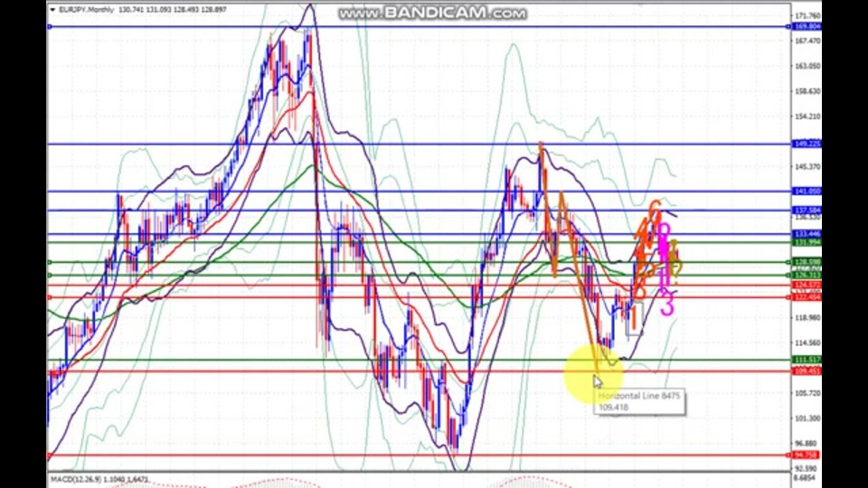The image size is (868, 488).
Task: Click the 111.517 green price label
Action: pos(807,360)
